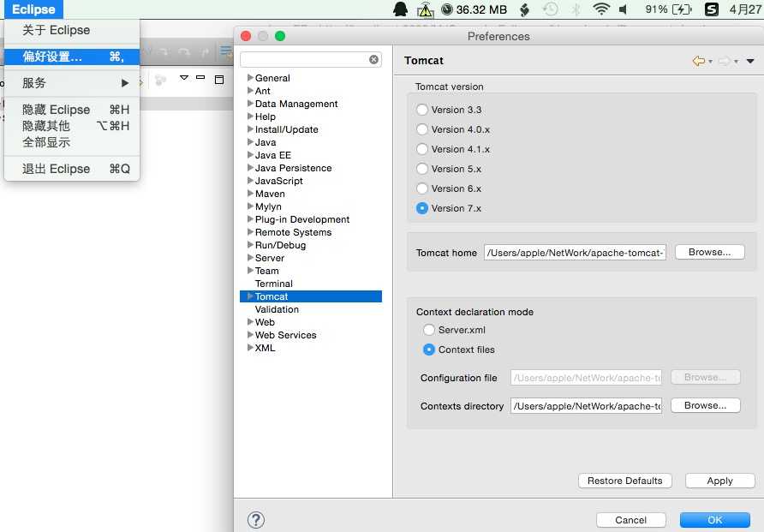The image size is (764, 532).
Task: Expand the Web Services node
Action: pos(250,335)
